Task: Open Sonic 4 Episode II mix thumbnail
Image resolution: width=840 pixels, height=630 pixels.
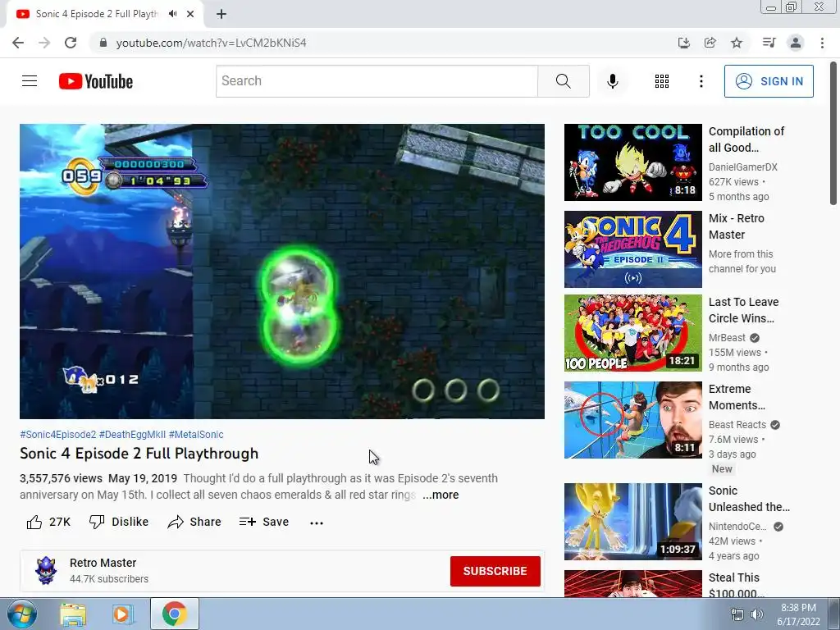Action: [x=632, y=249]
